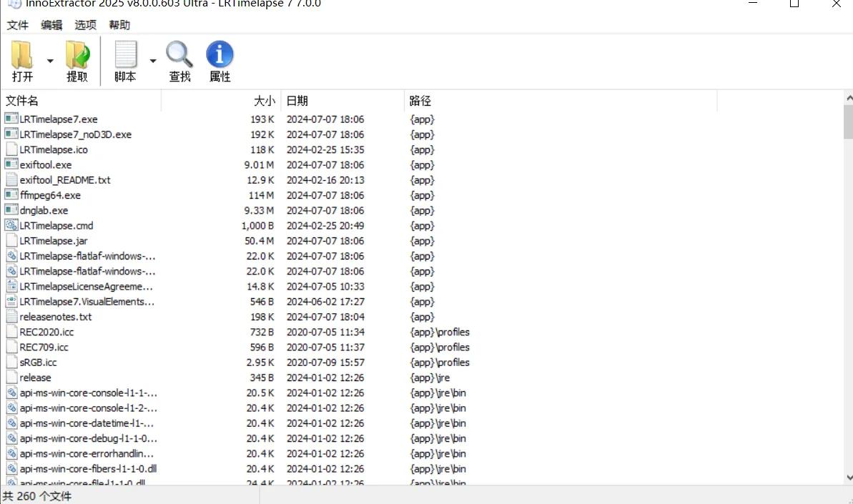The height and width of the screenshot is (504, 853).
Task: Sort by the 路径 column header
Action: click(x=561, y=101)
